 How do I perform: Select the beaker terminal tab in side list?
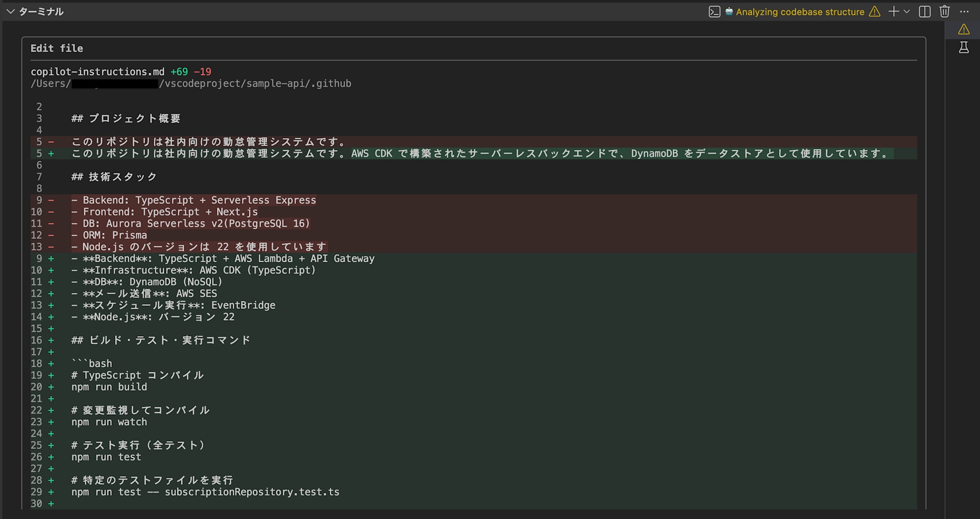(x=964, y=48)
